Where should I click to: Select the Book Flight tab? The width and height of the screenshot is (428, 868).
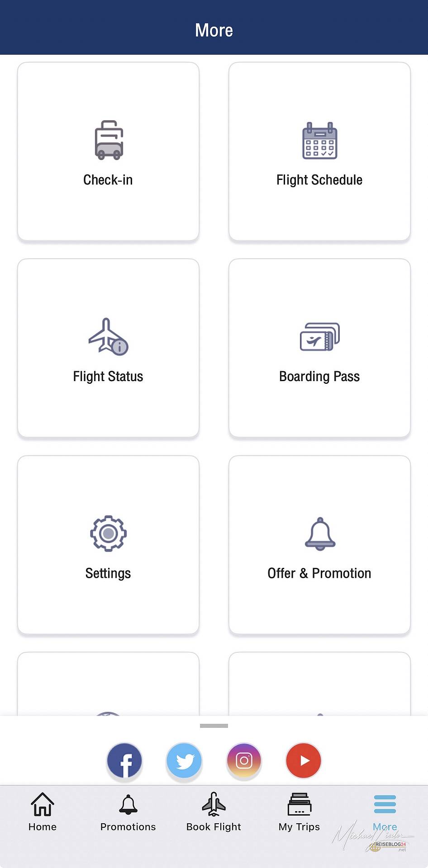pyautogui.click(x=214, y=812)
